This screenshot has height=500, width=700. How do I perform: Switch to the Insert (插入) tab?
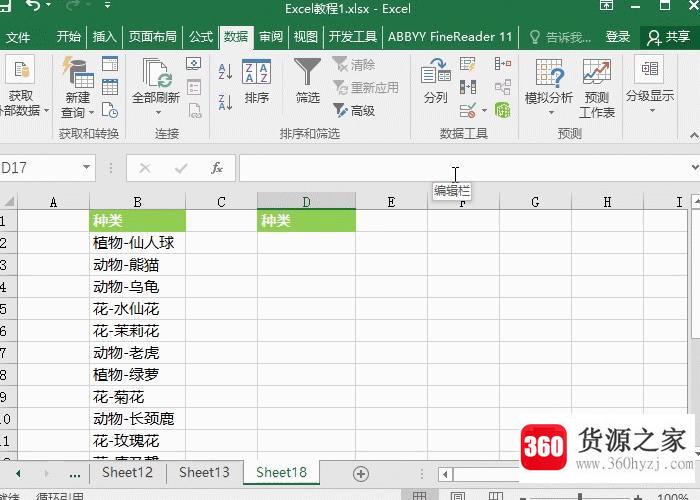point(104,37)
